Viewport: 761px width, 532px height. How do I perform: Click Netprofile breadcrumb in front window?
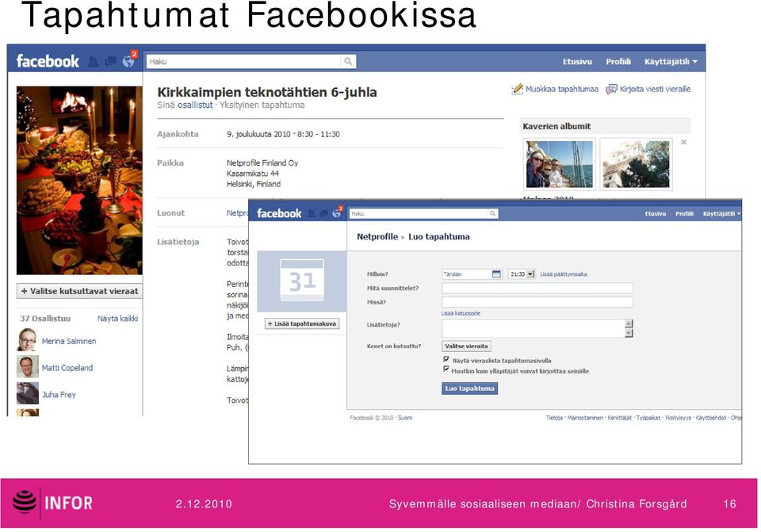point(377,237)
